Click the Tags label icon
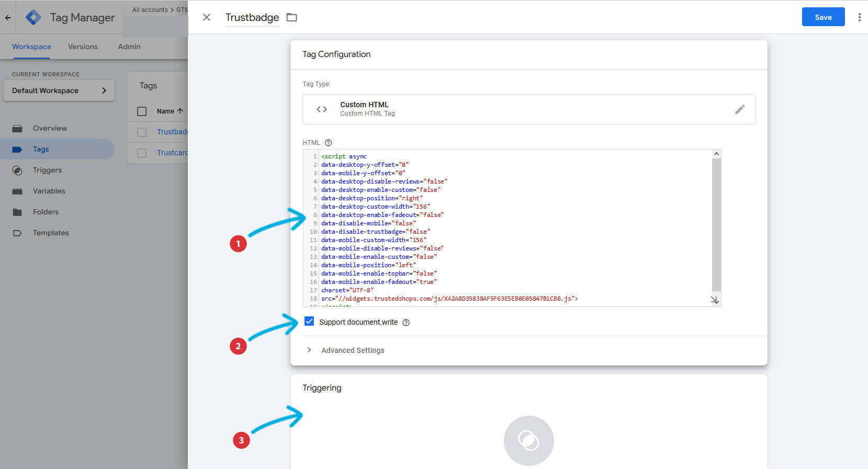Image resolution: width=868 pixels, height=469 pixels. point(17,149)
